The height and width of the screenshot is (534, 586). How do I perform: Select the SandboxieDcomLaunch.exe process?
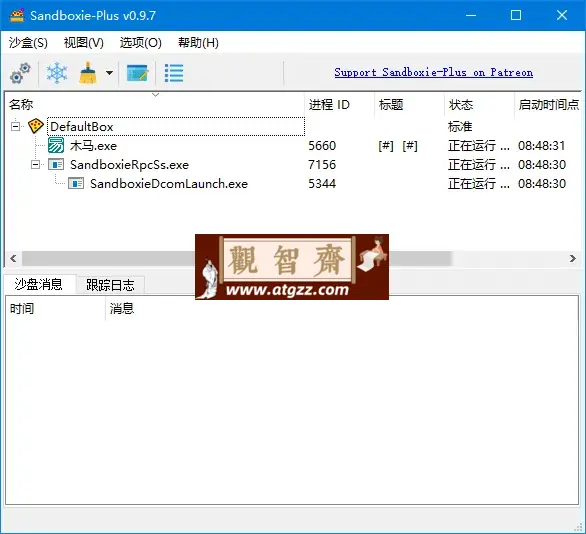coord(169,183)
